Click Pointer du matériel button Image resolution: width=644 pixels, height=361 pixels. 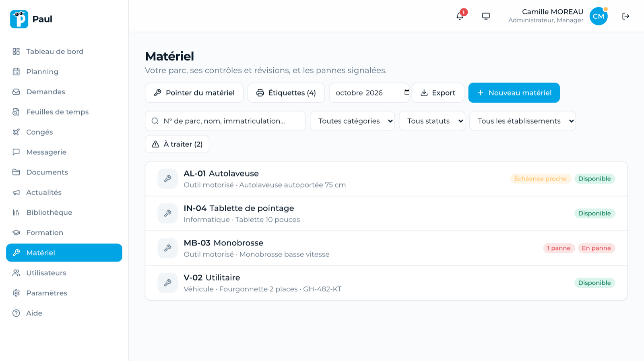coord(194,93)
